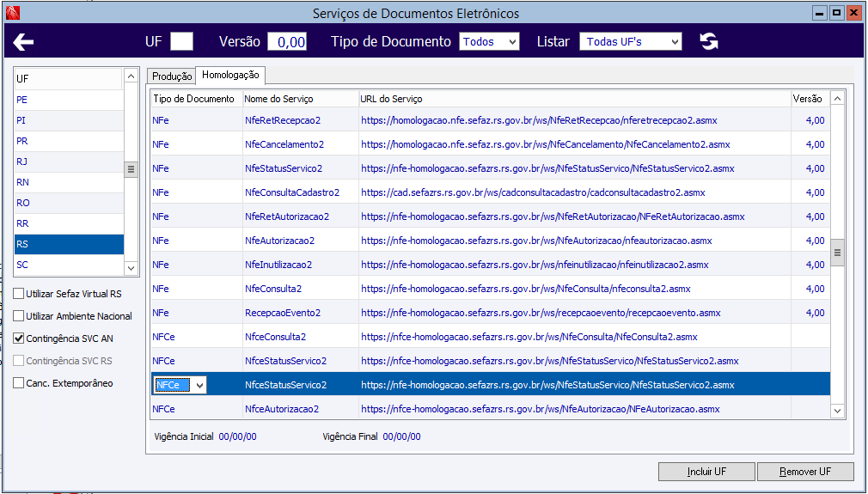Enable Utilizar Ambiente Nacional checkbox
The height and width of the screenshot is (494, 868).
[x=19, y=316]
